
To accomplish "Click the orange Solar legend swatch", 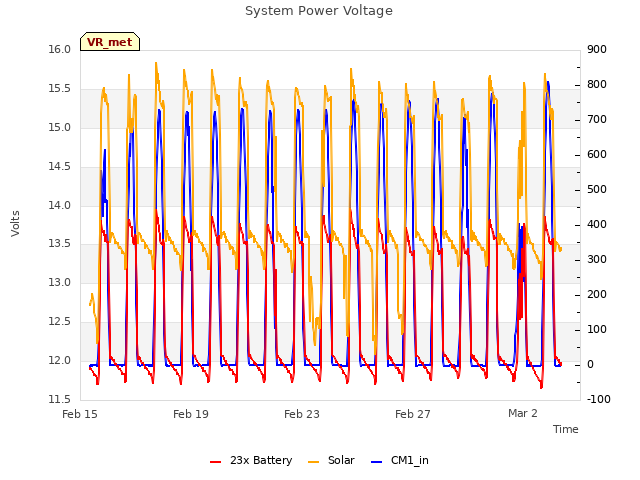I will [313, 462].
